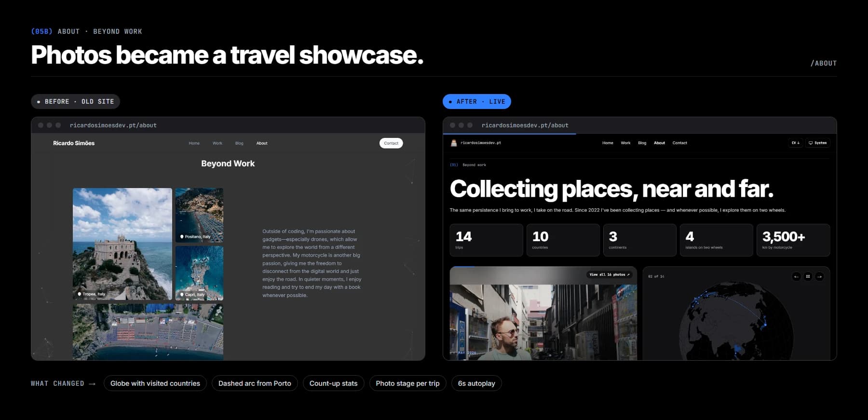Click the street photo of man in sunglasses
The image size is (868, 420).
(543, 313)
